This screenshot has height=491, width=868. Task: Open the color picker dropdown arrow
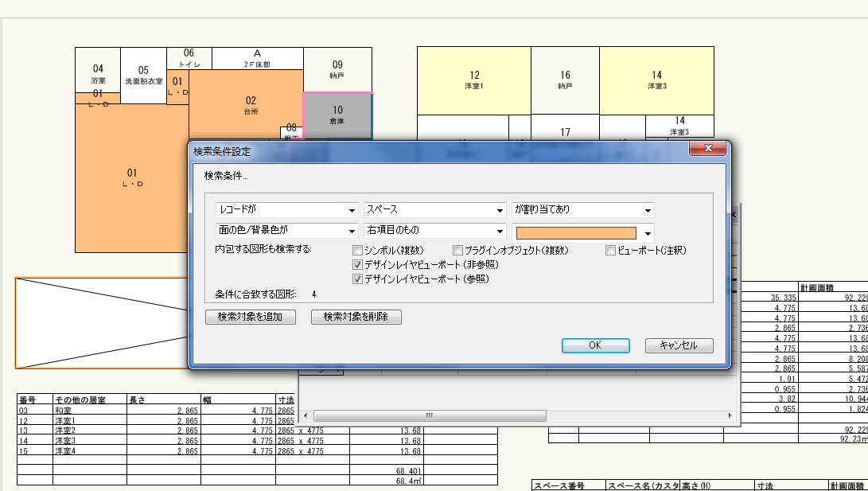tap(648, 233)
